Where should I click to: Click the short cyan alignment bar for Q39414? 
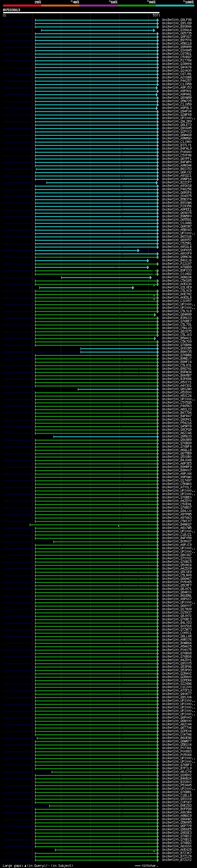(98, 30)
